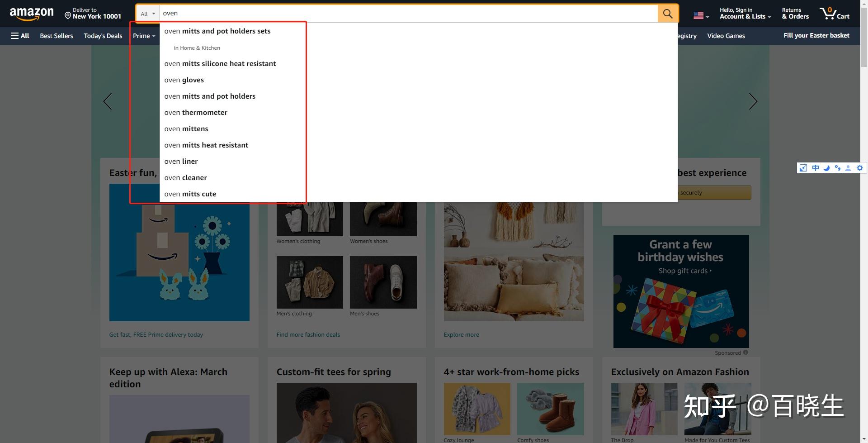This screenshot has height=443, width=868.
Task: Click the orange search magnifier button
Action: pyautogui.click(x=668, y=14)
